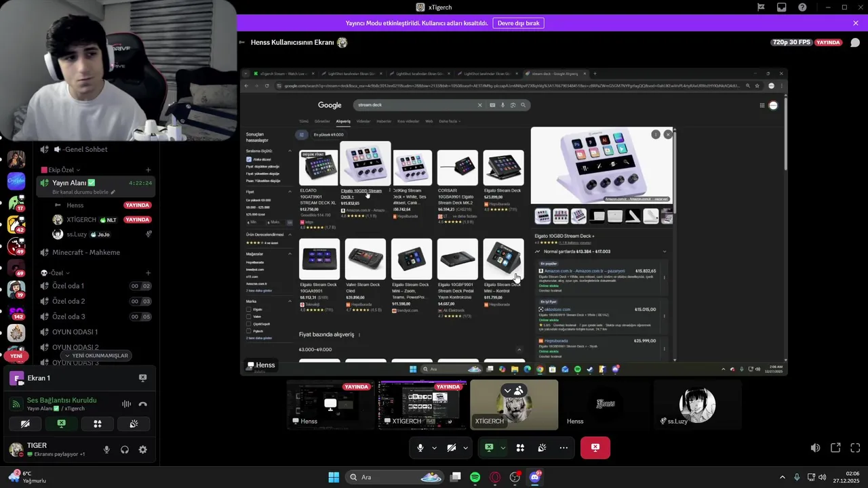The width and height of the screenshot is (868, 488).
Task: Add a channel to -Özel category
Action: (148, 273)
